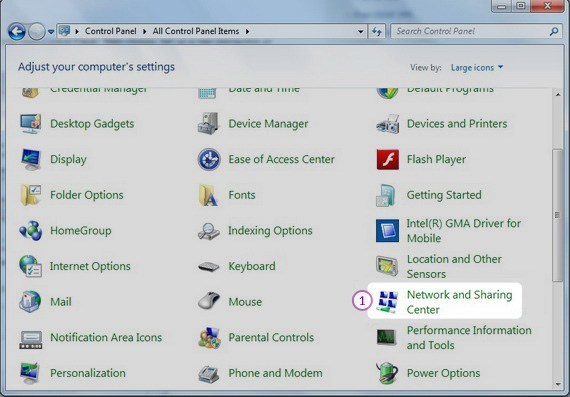The width and height of the screenshot is (570, 397).
Task: Click the Display monitor icon
Action: [31, 159]
